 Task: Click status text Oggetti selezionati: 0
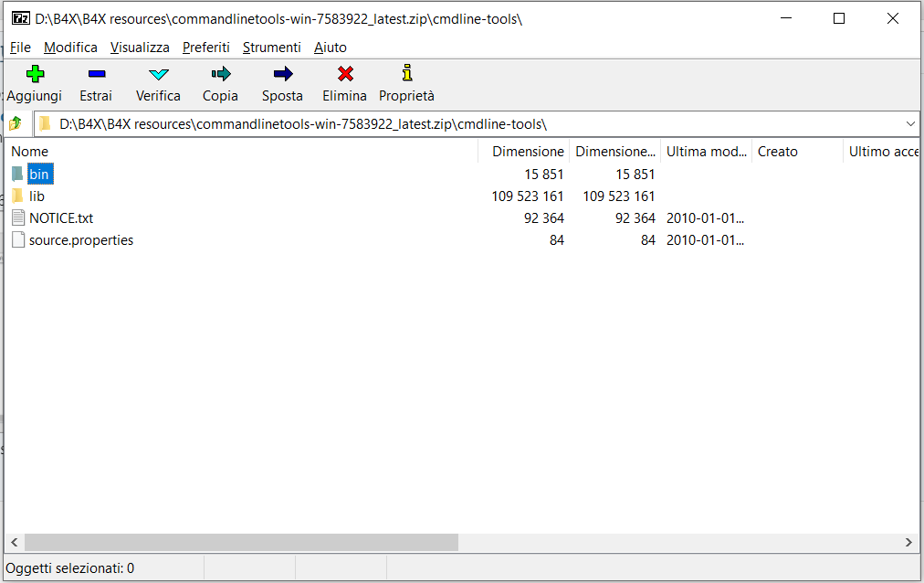(70, 568)
